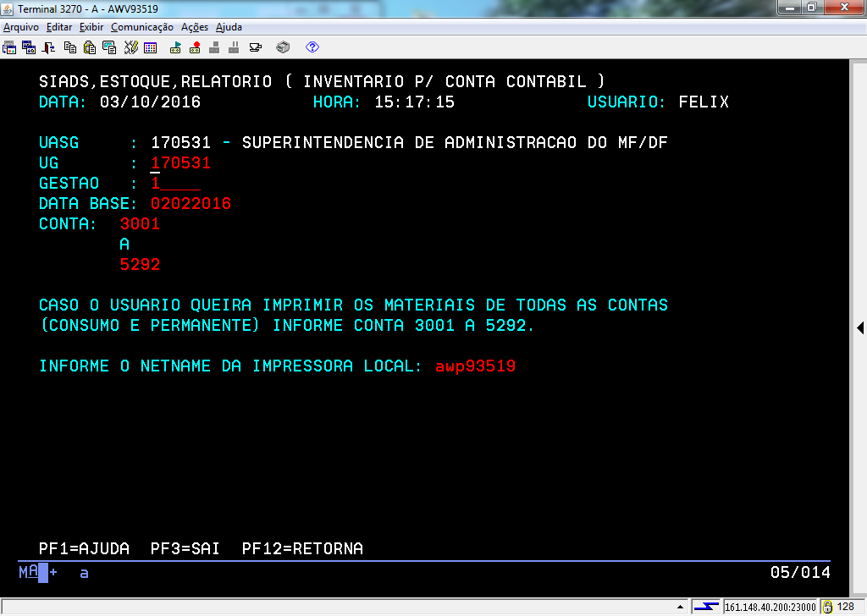This screenshot has height=616, width=867.
Task: Click the printer netname field awp93519
Action: click(476, 366)
